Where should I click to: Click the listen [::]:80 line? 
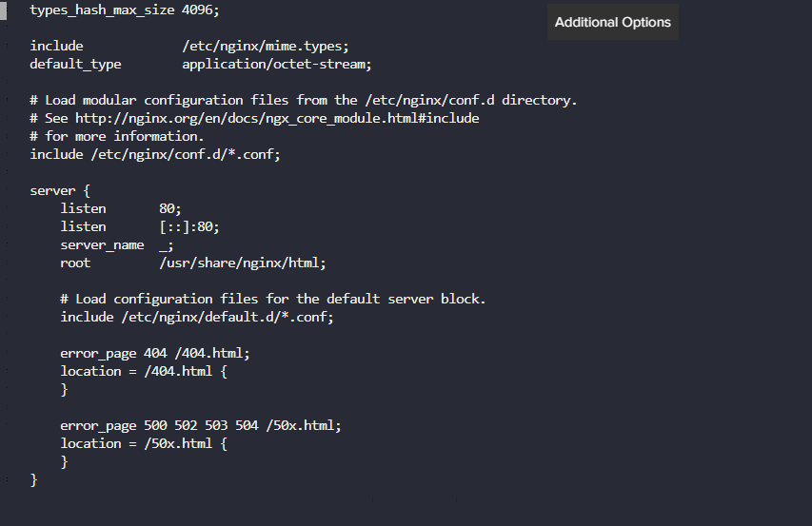[140, 226]
